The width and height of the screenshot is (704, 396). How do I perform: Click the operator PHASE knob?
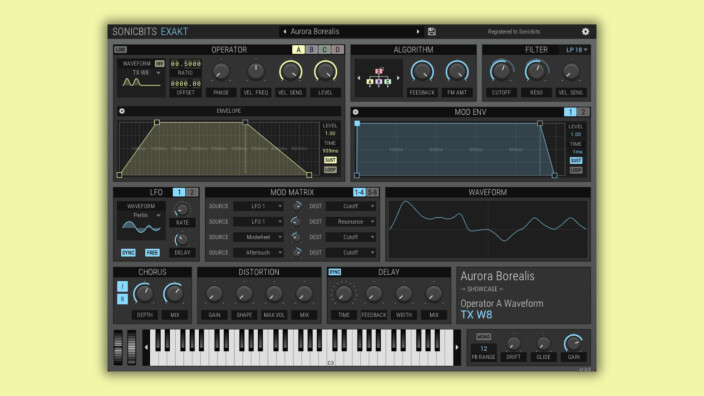point(221,71)
